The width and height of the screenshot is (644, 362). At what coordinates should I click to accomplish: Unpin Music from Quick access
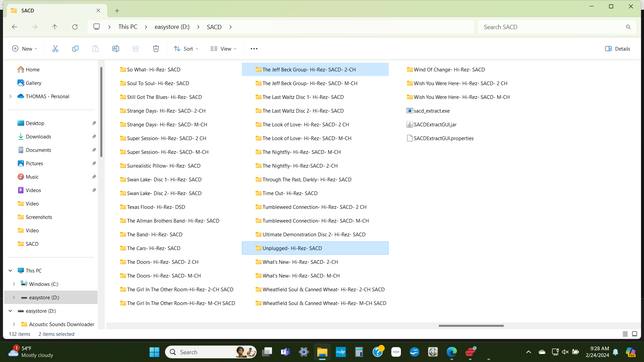(x=94, y=177)
